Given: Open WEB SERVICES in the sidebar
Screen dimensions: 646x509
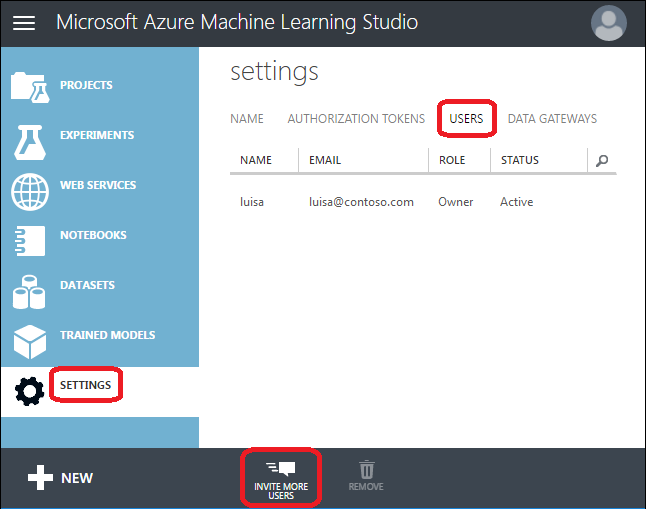Looking at the screenshot, I should tap(98, 185).
